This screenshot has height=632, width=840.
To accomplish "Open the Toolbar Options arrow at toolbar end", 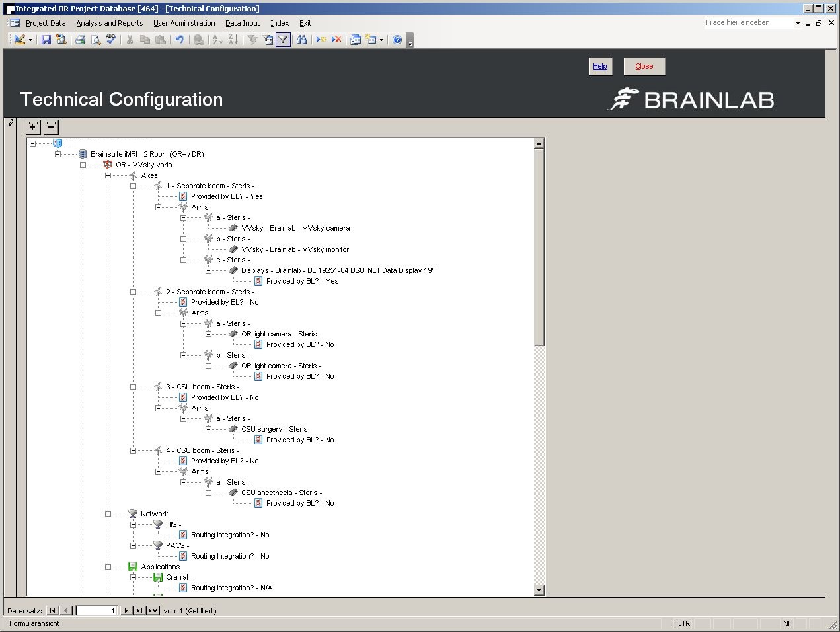I will (410, 40).
